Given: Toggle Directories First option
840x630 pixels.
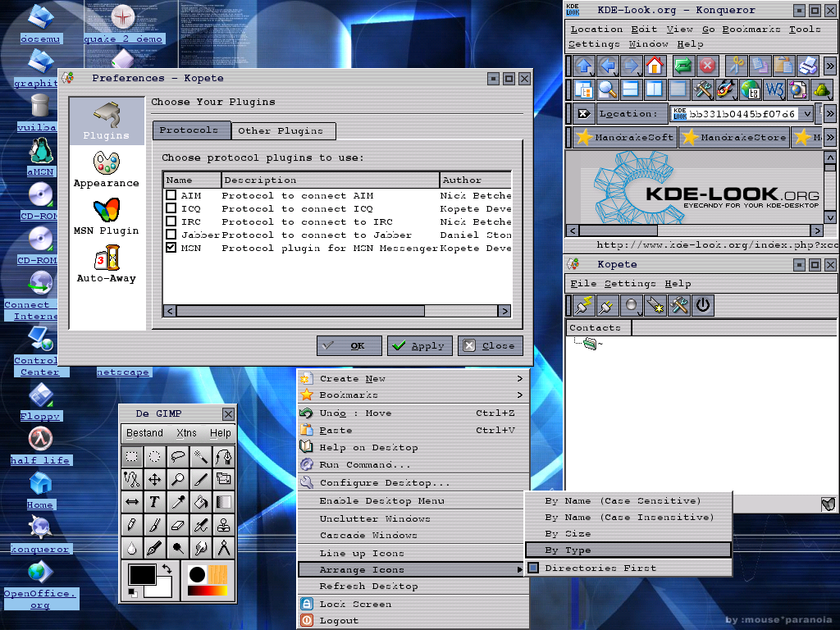Looking at the screenshot, I should (628, 568).
